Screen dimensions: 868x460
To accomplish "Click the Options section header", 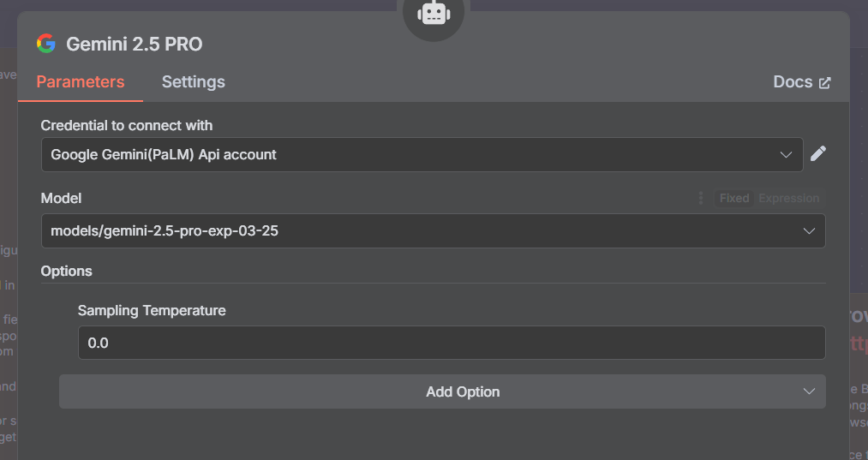I will coord(67,271).
